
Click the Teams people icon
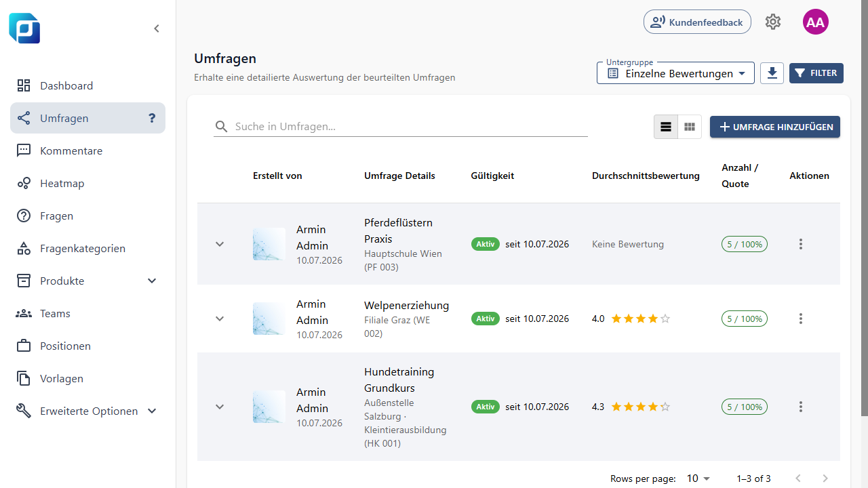24,313
